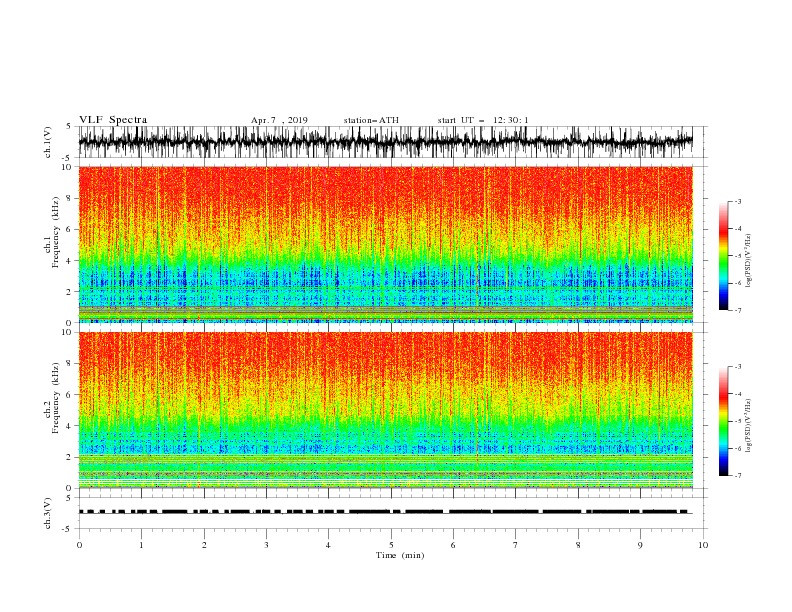Image resolution: width=792 pixels, height=612 pixels.
Task: Click the time axis tick label '10'
Action: pos(703,545)
